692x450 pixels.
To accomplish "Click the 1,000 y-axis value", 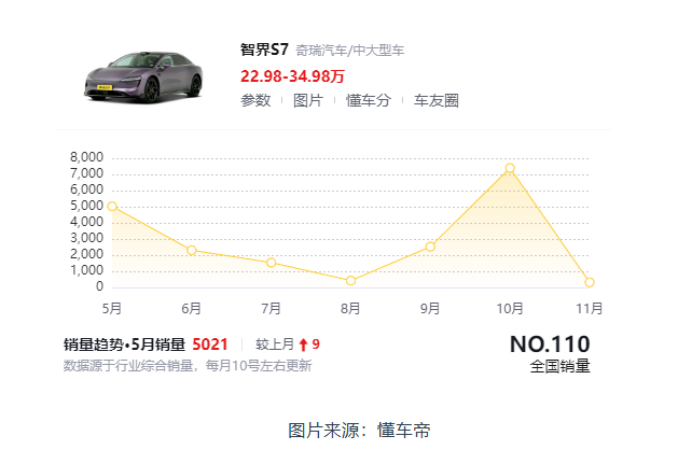I will click(x=86, y=270).
